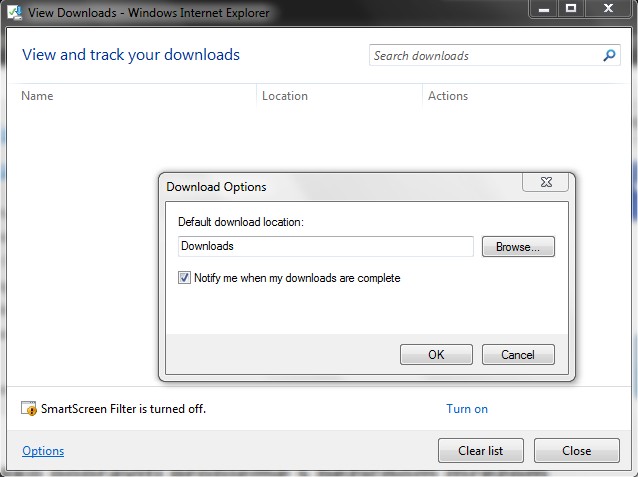Maximize the View Downloads window
The width and height of the screenshot is (638, 477).
(x=571, y=9)
